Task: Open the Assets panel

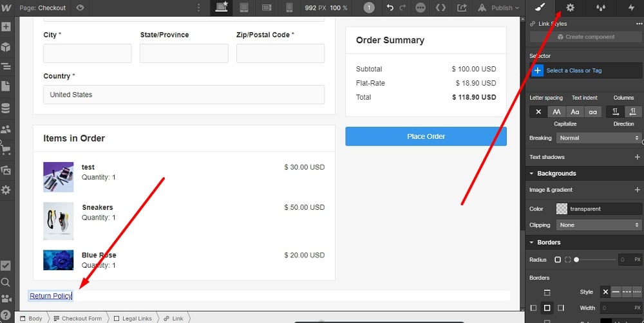Action: (x=6, y=170)
